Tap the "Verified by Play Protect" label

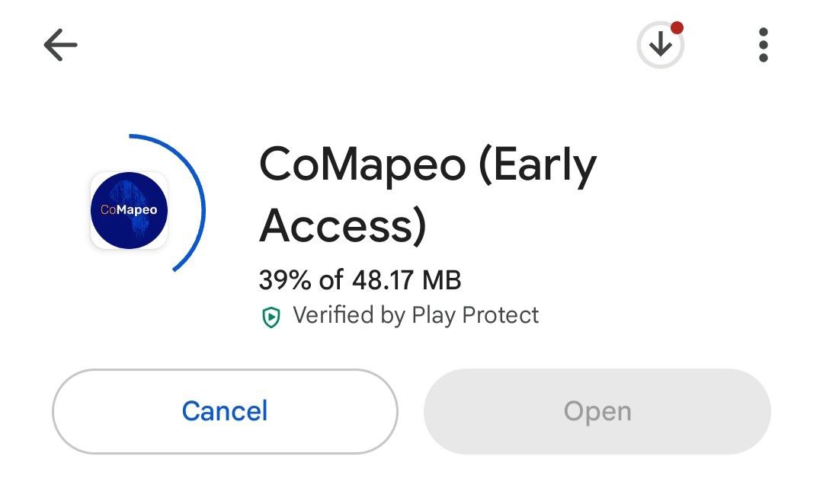coord(415,315)
